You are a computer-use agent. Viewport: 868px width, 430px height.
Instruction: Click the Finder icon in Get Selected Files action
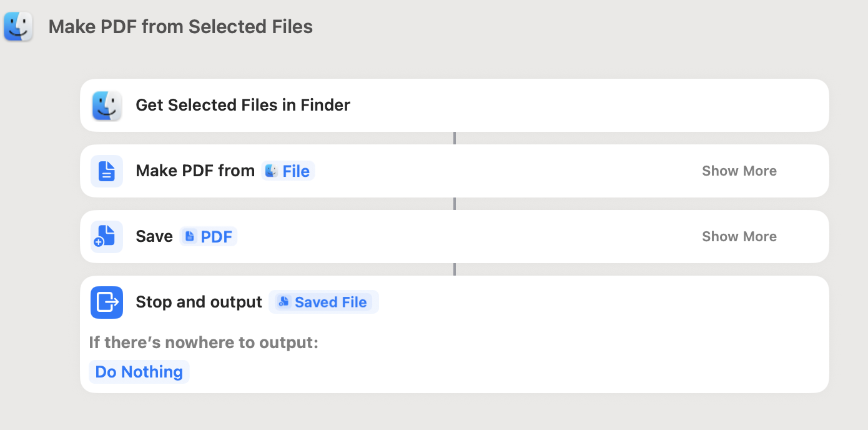[x=107, y=106]
